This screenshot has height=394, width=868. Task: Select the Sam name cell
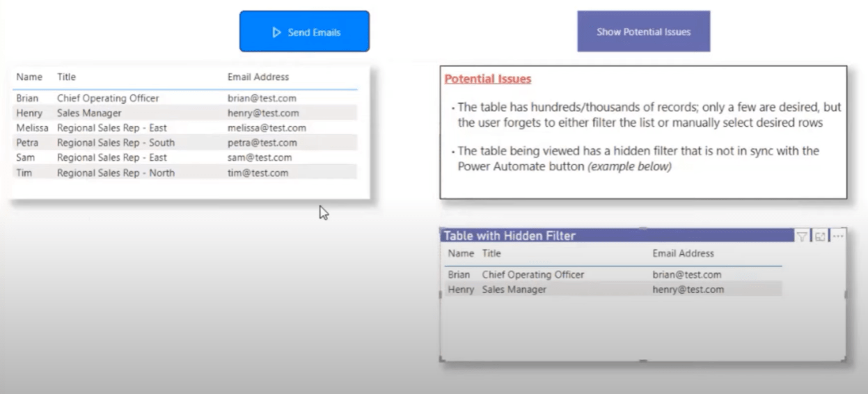pyautogui.click(x=25, y=157)
